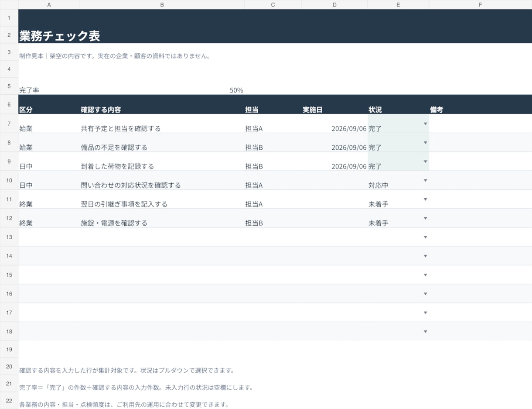Click the 担当 heading cell

273,104
